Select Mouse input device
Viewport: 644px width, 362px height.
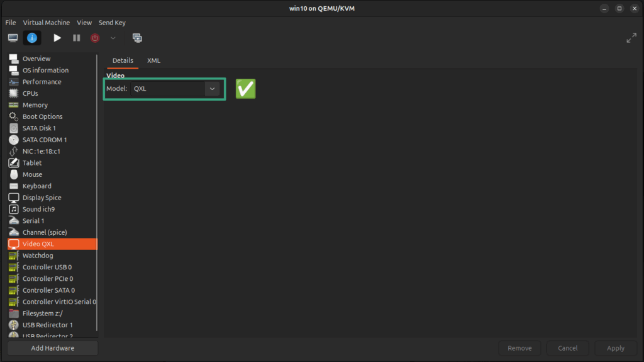[x=52, y=174]
